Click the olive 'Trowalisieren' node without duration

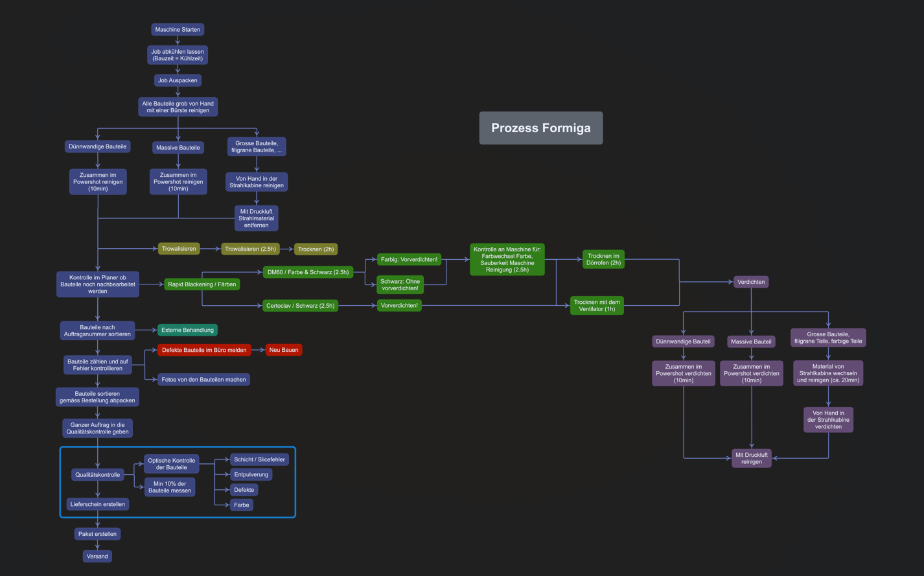pos(179,249)
